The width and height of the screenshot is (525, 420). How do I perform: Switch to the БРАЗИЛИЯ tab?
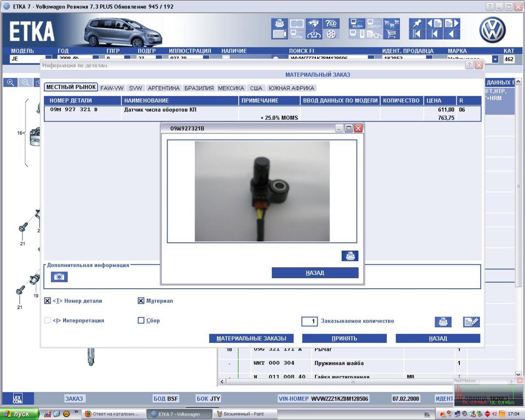tap(199, 88)
